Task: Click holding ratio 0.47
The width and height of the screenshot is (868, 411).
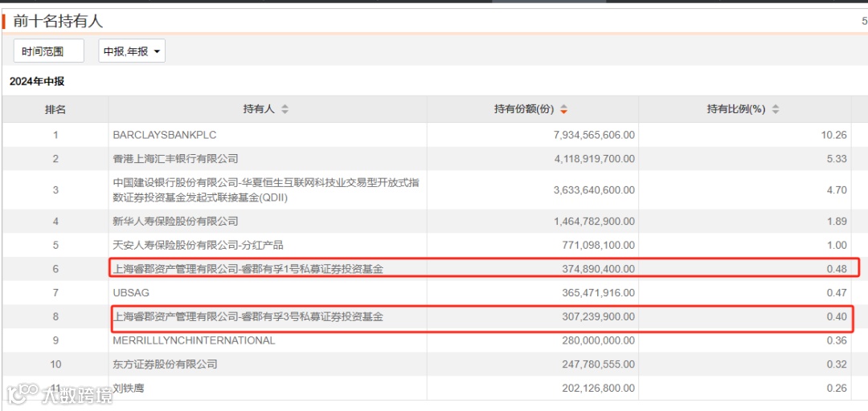Action: pos(837,293)
